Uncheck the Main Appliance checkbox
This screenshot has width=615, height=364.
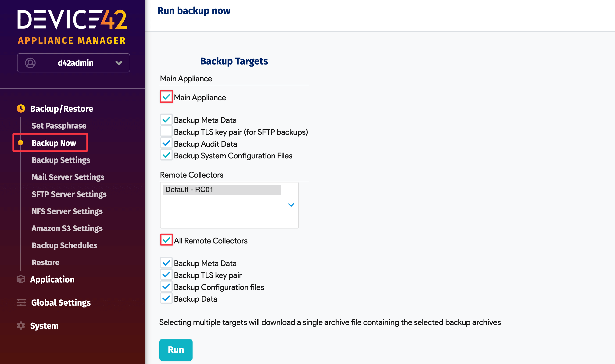(166, 97)
